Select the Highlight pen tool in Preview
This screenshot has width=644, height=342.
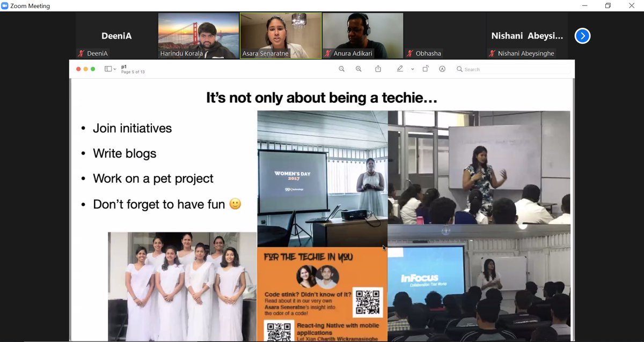click(x=400, y=69)
